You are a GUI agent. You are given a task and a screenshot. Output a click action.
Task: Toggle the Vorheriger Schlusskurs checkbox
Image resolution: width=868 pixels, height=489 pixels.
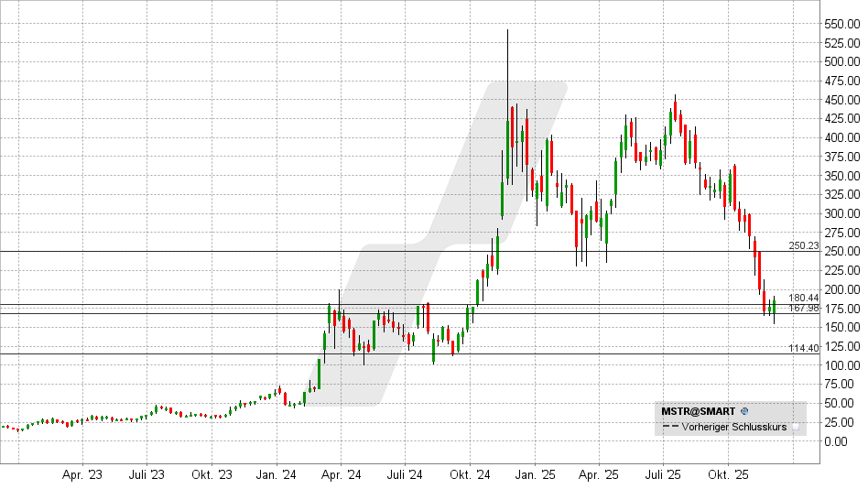pyautogui.click(x=796, y=427)
